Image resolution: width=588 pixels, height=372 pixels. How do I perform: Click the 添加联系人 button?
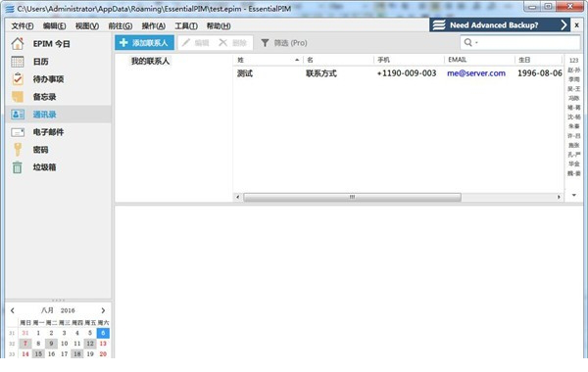click(x=144, y=43)
